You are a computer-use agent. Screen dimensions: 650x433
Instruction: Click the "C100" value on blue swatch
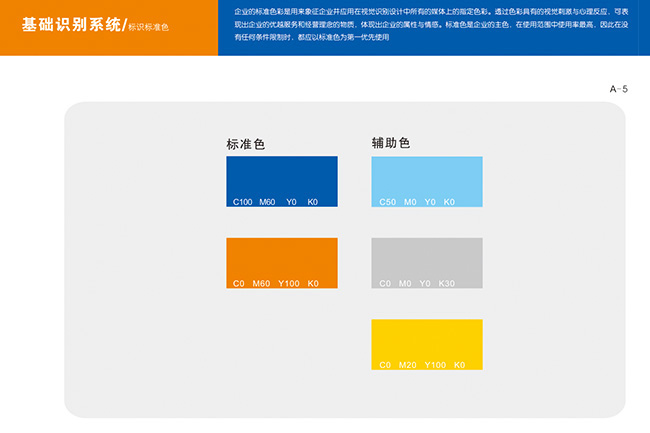242,202
